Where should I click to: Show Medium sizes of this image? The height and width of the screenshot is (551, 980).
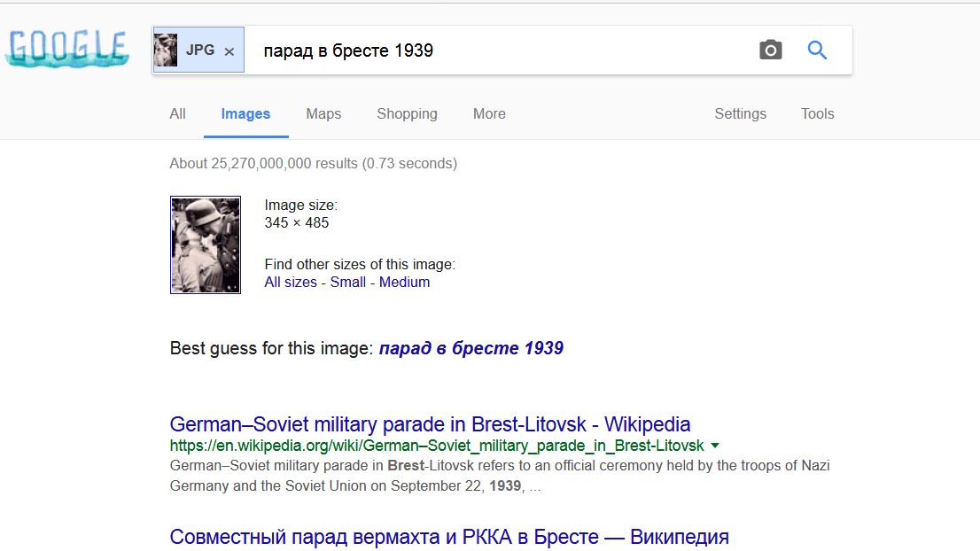tap(404, 283)
